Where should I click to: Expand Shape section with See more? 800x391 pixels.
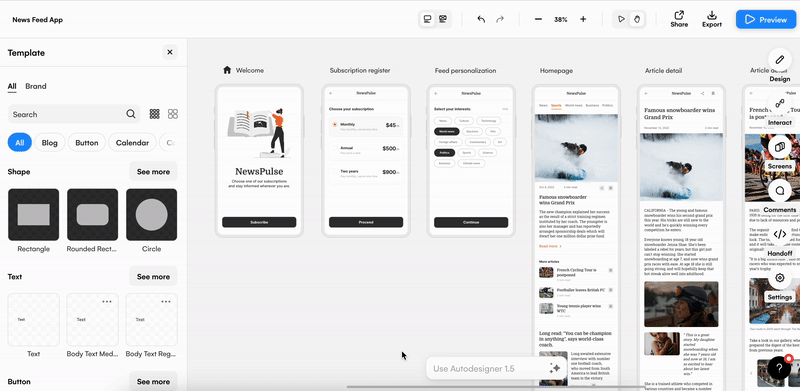coord(153,172)
